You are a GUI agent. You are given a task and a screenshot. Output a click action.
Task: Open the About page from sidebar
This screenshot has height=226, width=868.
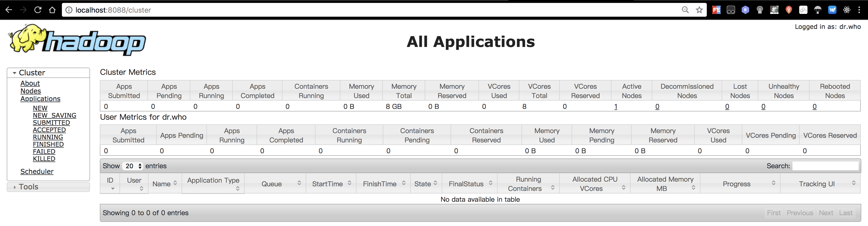point(30,83)
